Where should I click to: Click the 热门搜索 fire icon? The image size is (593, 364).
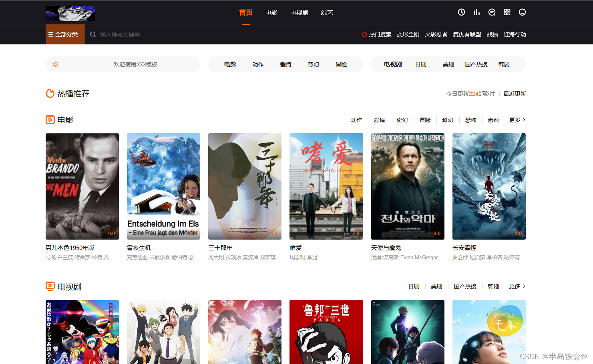364,34
